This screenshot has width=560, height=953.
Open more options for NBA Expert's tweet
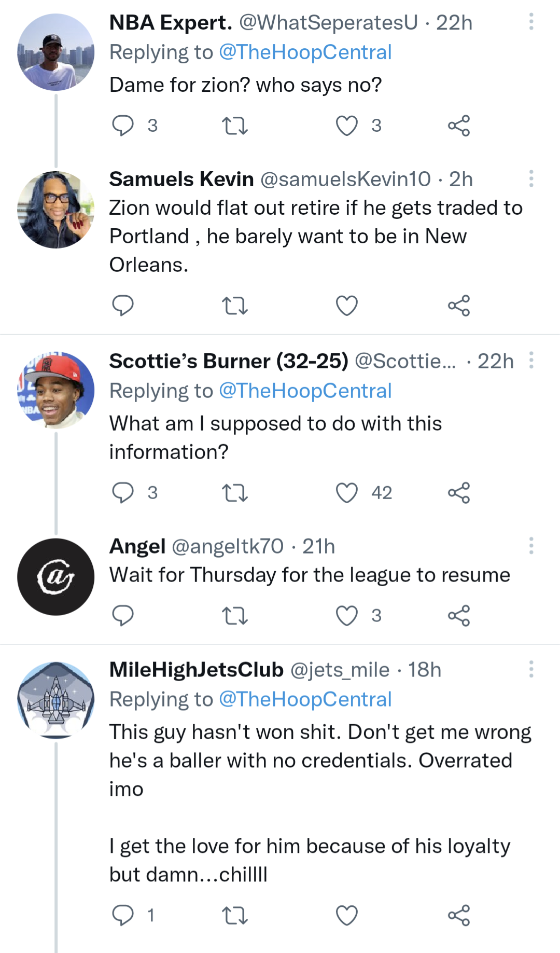pyautogui.click(x=531, y=22)
